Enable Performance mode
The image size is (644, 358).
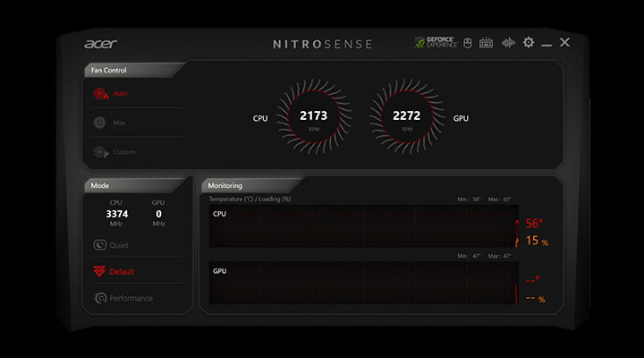[x=123, y=298]
